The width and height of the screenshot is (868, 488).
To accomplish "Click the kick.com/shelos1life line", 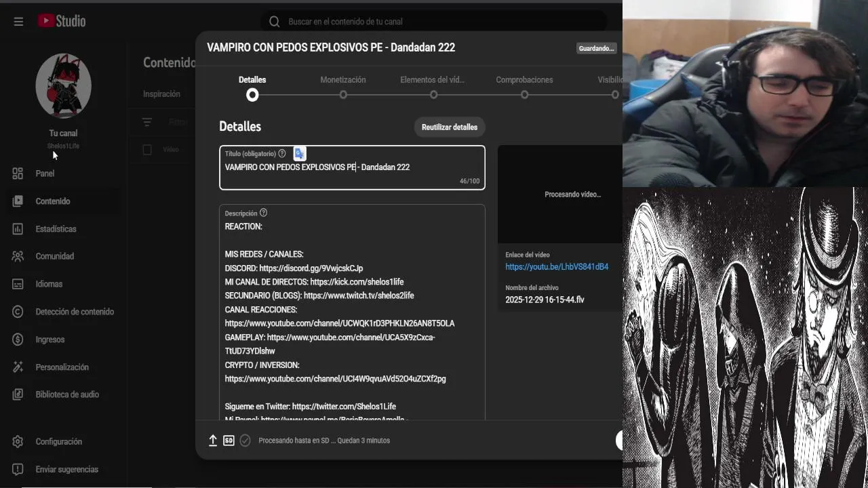I will (314, 282).
